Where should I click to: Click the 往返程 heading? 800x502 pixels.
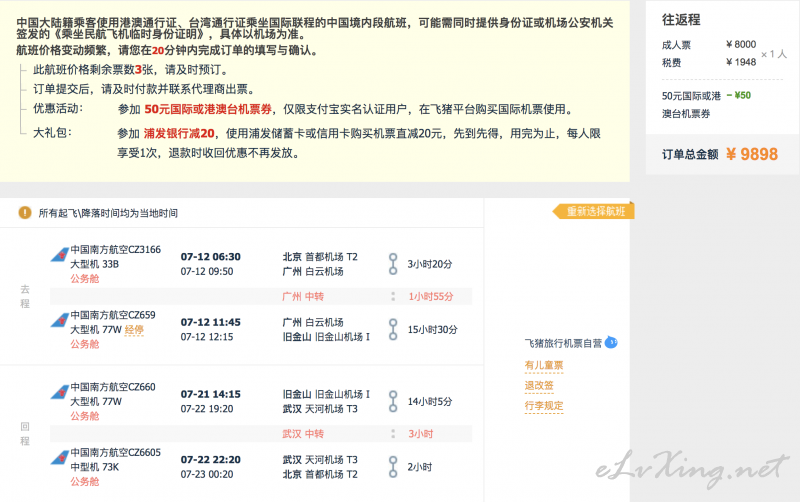(x=681, y=20)
